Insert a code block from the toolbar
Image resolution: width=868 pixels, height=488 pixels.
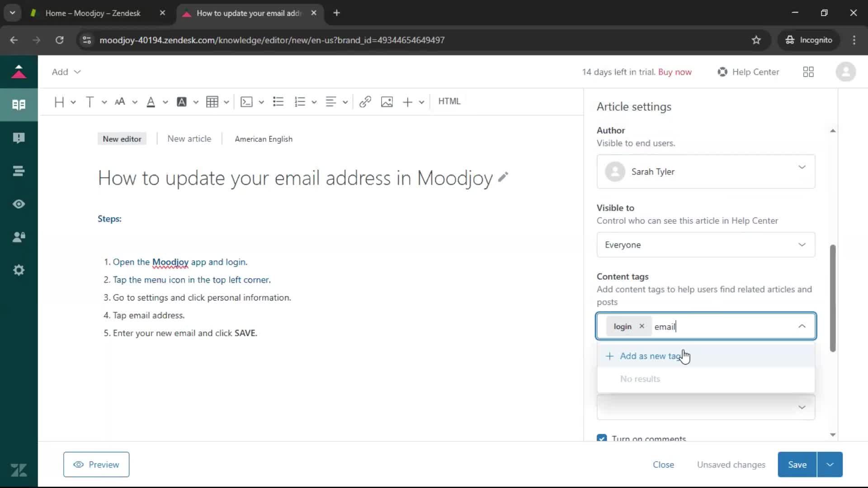click(x=246, y=102)
